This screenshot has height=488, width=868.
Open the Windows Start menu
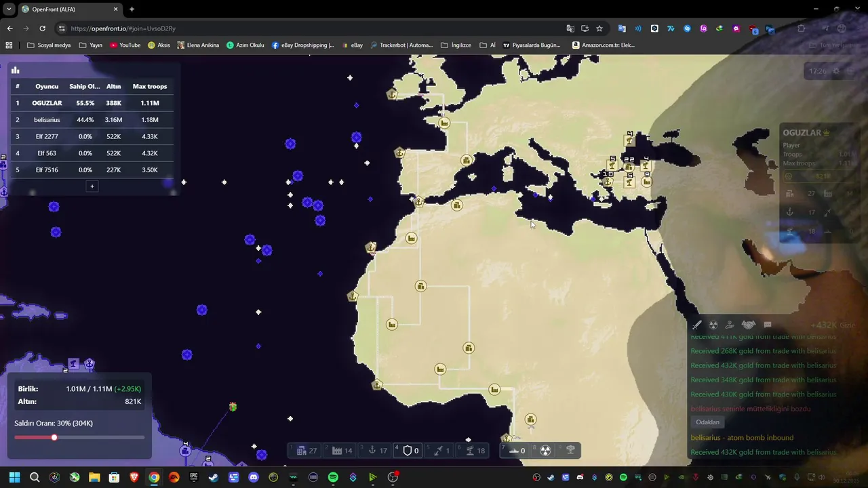click(x=15, y=477)
